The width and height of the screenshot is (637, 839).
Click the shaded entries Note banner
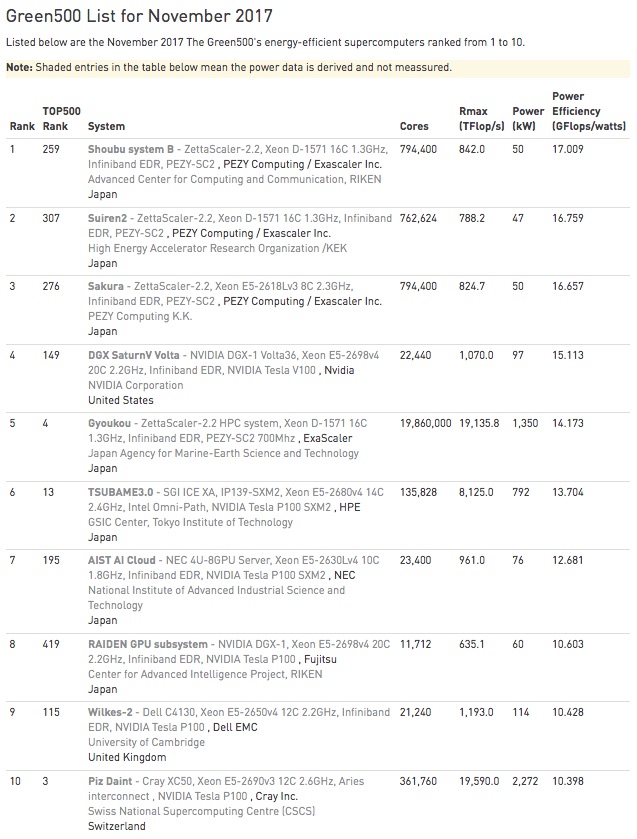point(229,68)
